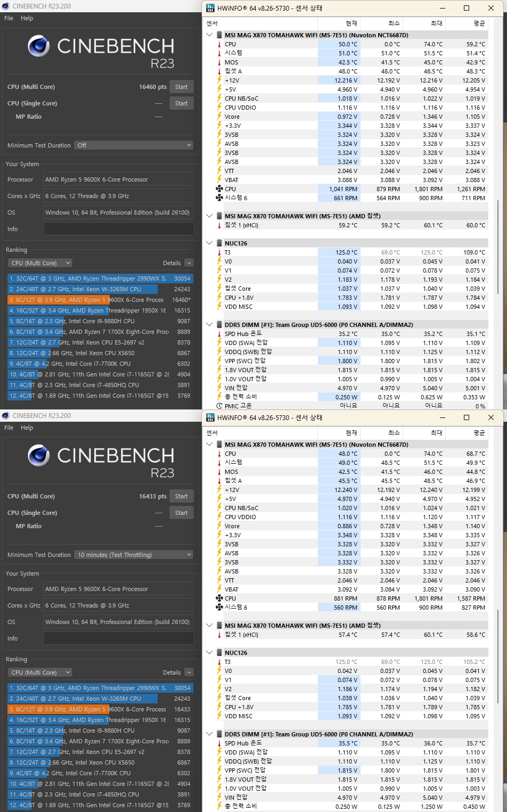507x812 pixels.
Task: Click lightning icon on Vcore 0.886 V row
Action: 219,526
